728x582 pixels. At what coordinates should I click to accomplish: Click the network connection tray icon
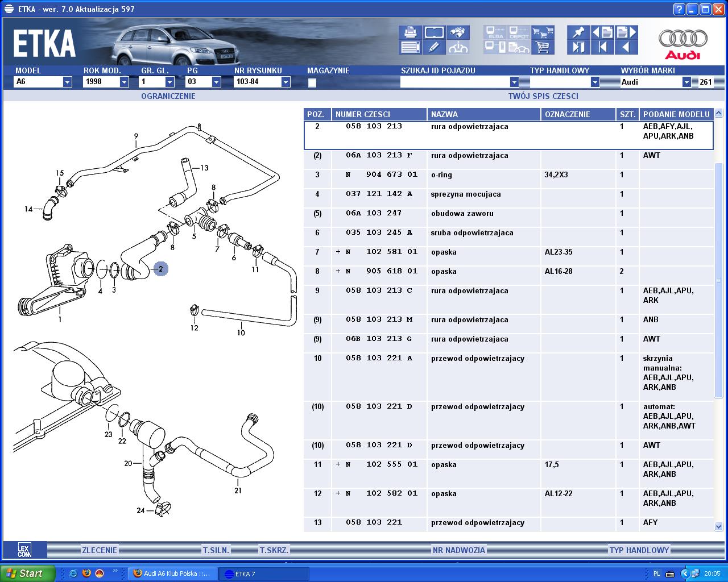click(x=695, y=573)
